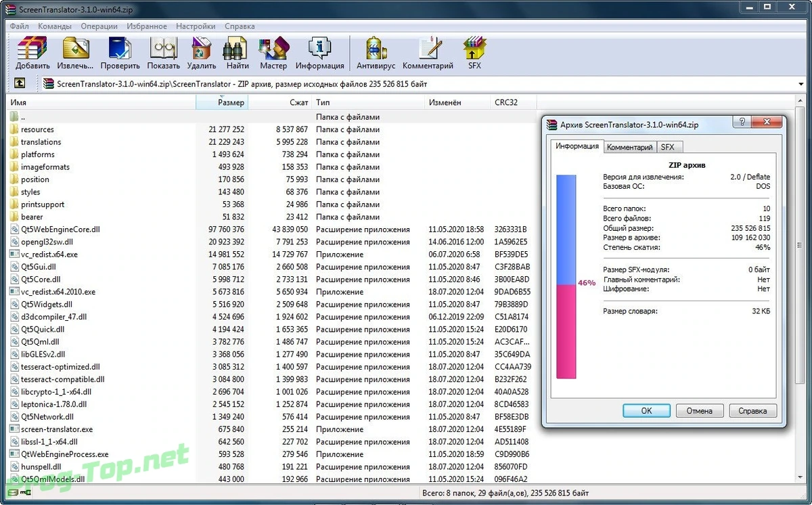
Task: Open the Файл menu
Action: (x=19, y=26)
